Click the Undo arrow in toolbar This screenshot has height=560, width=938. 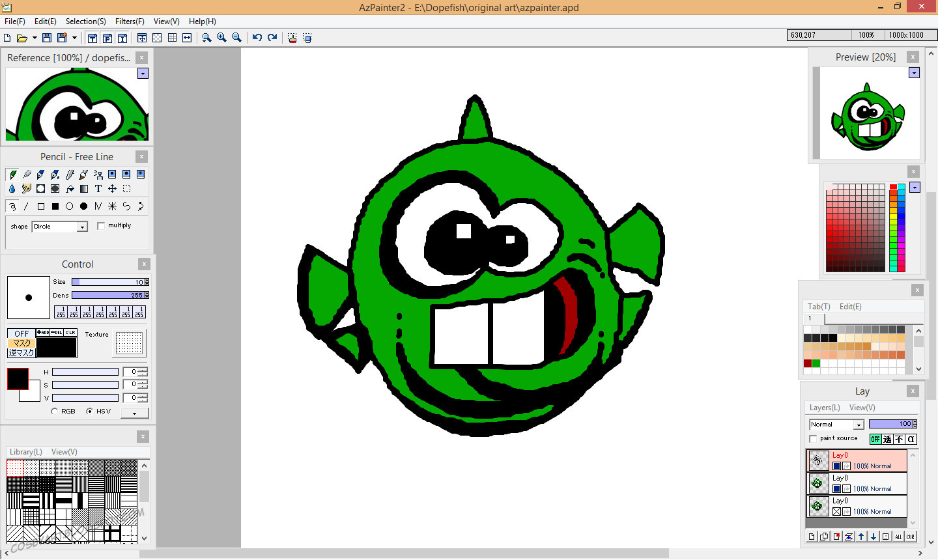point(257,38)
